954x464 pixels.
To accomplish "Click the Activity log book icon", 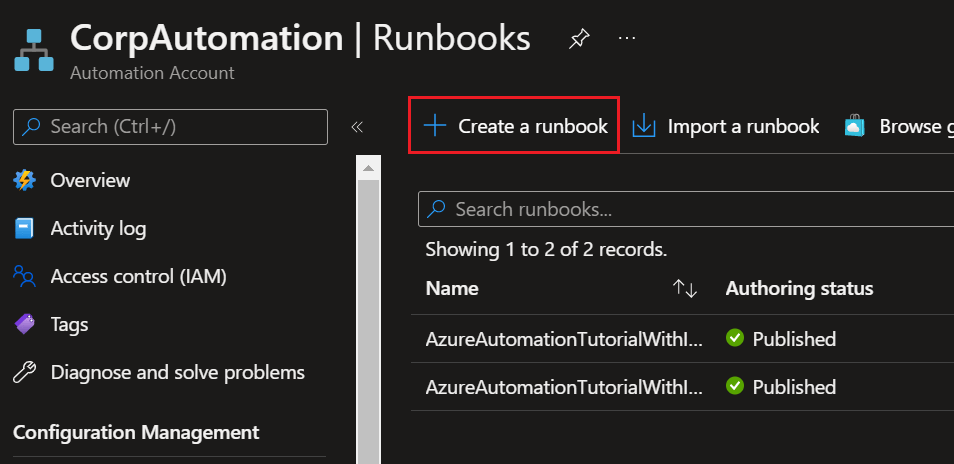I will tap(25, 228).
